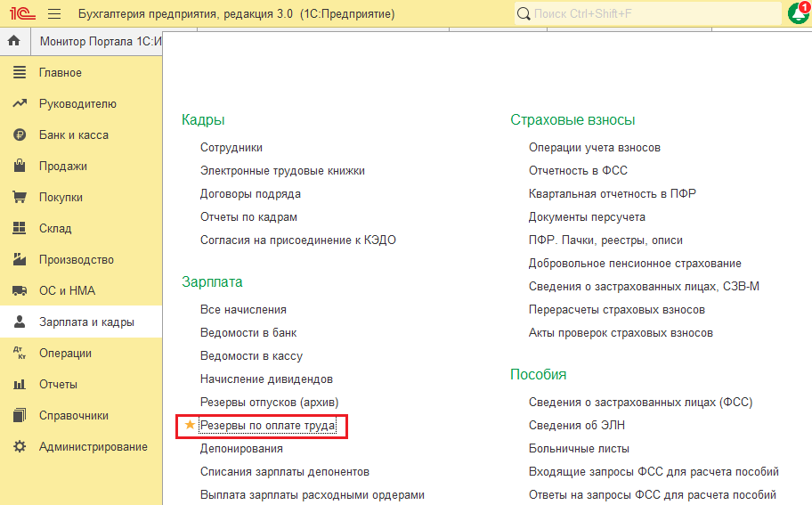Open Квартальная отчетность в ПФР
812x505 pixels.
(x=612, y=193)
